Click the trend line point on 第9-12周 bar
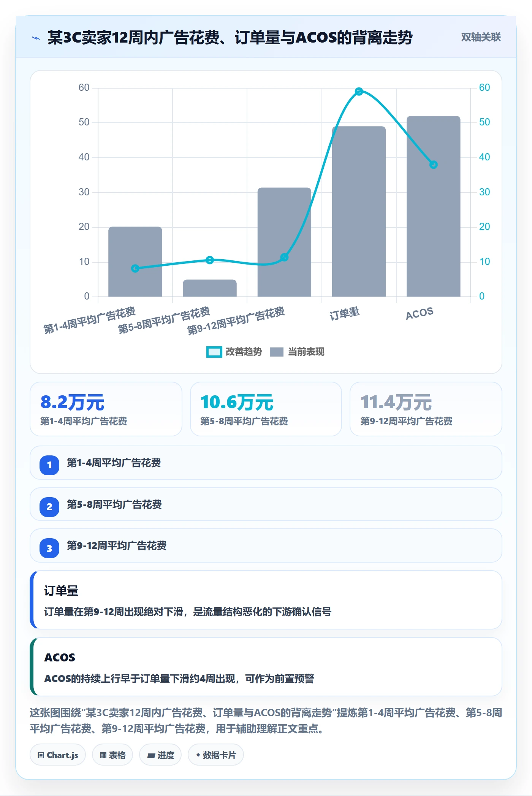Viewport: 532px width, 796px height. point(284,257)
